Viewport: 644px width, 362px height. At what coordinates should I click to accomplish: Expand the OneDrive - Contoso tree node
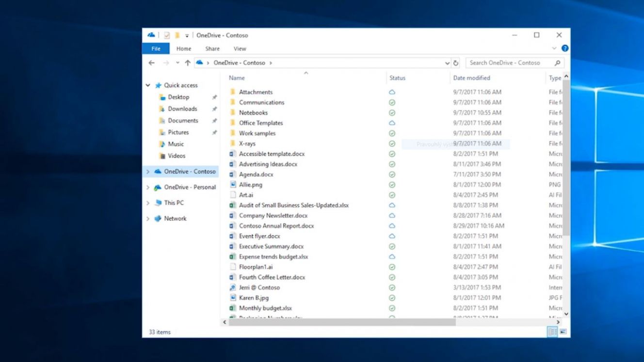point(148,172)
